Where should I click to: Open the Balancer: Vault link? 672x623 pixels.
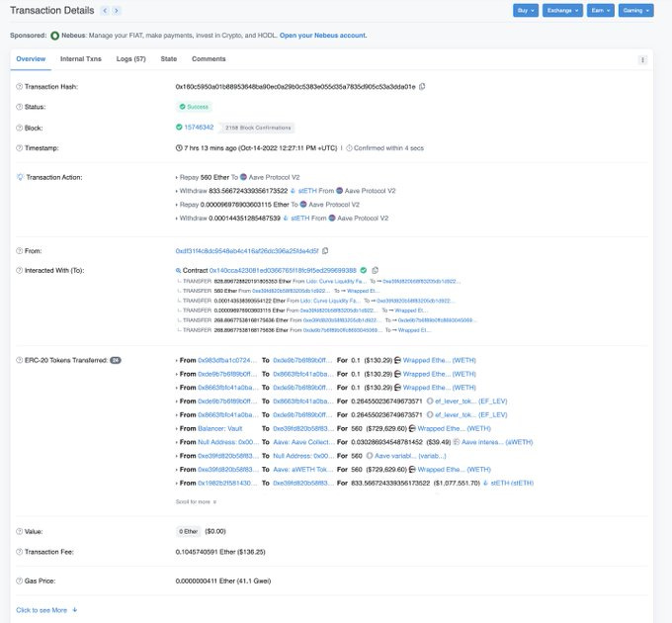220,428
